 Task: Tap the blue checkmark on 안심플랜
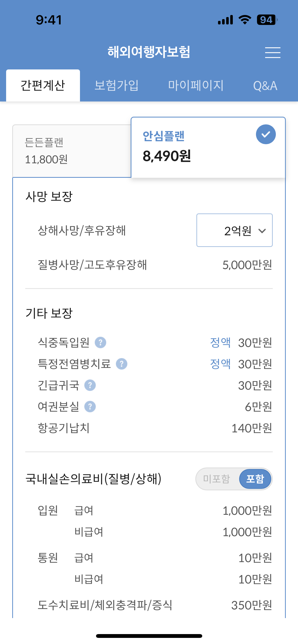click(x=266, y=134)
